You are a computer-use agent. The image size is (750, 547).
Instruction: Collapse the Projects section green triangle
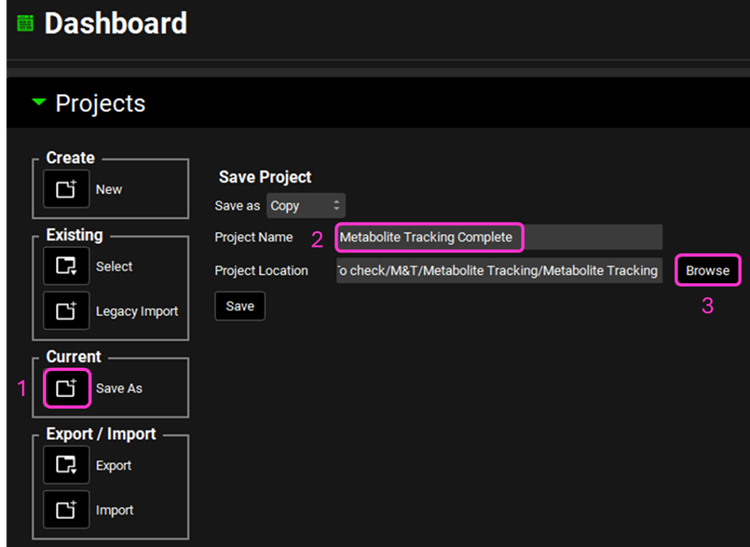(39, 103)
